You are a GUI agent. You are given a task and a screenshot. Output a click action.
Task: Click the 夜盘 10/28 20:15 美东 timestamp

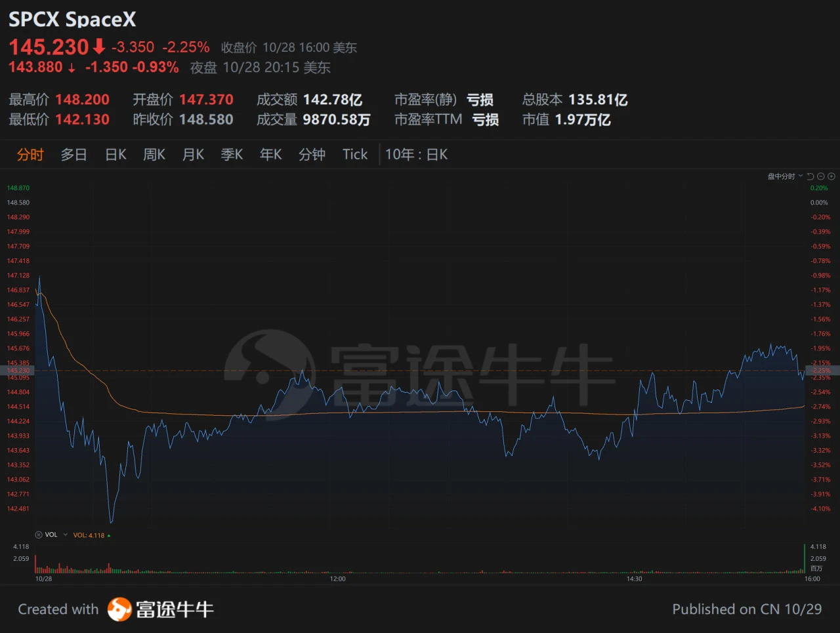click(x=261, y=68)
